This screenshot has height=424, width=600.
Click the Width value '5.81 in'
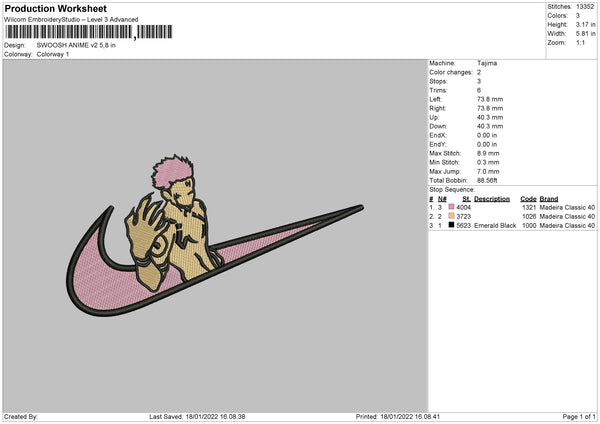[585, 34]
